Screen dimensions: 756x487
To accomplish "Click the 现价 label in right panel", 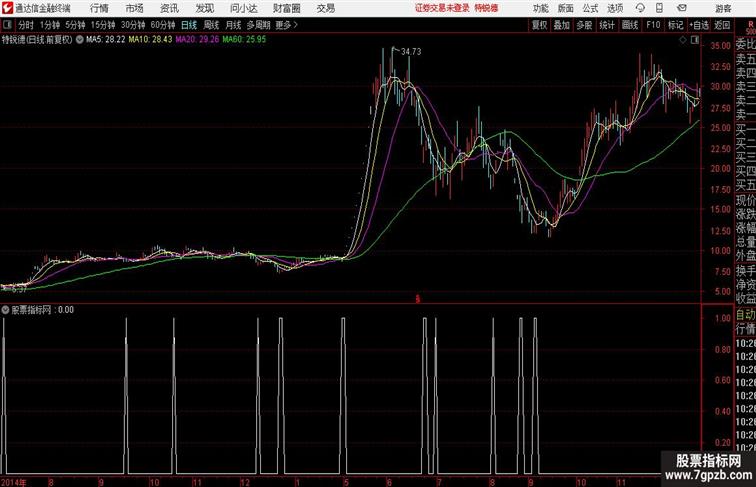I will click(x=745, y=200).
